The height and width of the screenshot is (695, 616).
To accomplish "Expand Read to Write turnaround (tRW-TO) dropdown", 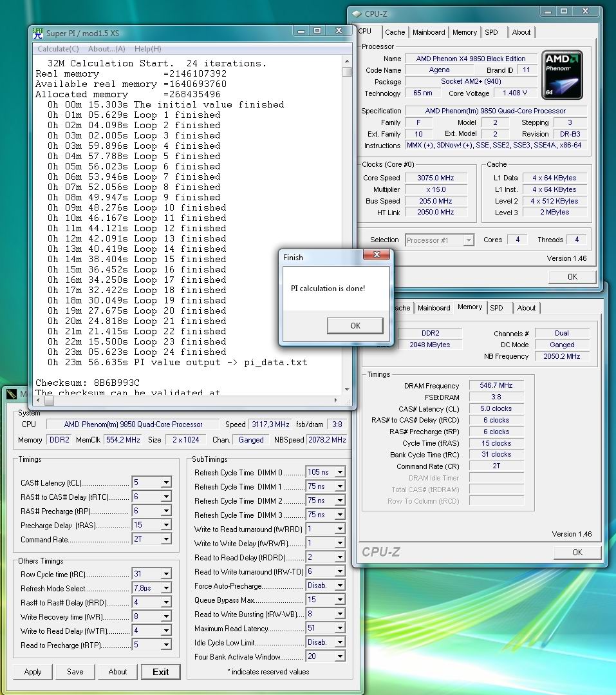I will click(340, 572).
